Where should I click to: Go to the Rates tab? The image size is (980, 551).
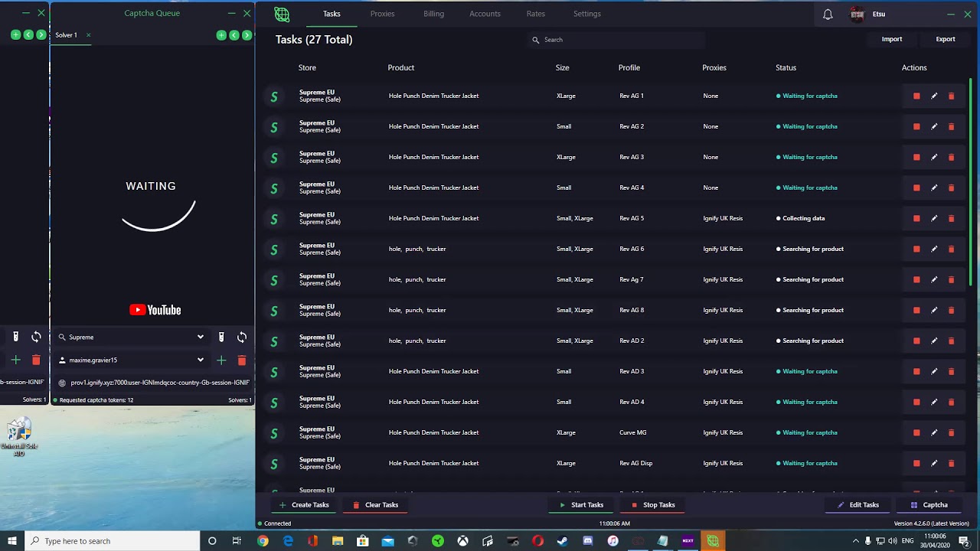click(536, 14)
